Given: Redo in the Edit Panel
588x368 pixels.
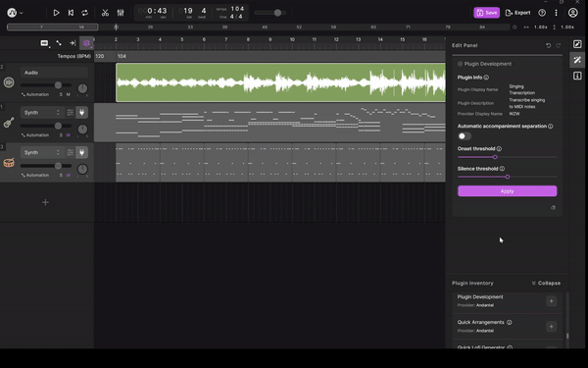Looking at the screenshot, I should click(559, 45).
